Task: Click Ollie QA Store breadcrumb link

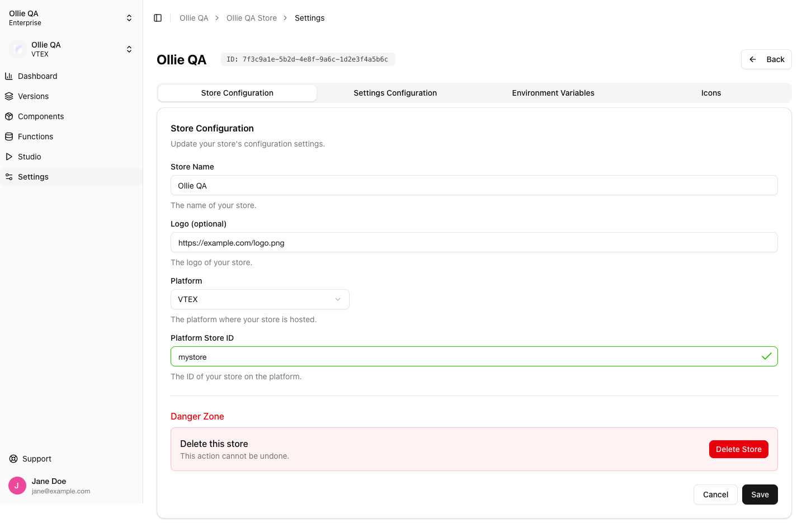Action: 252,18
